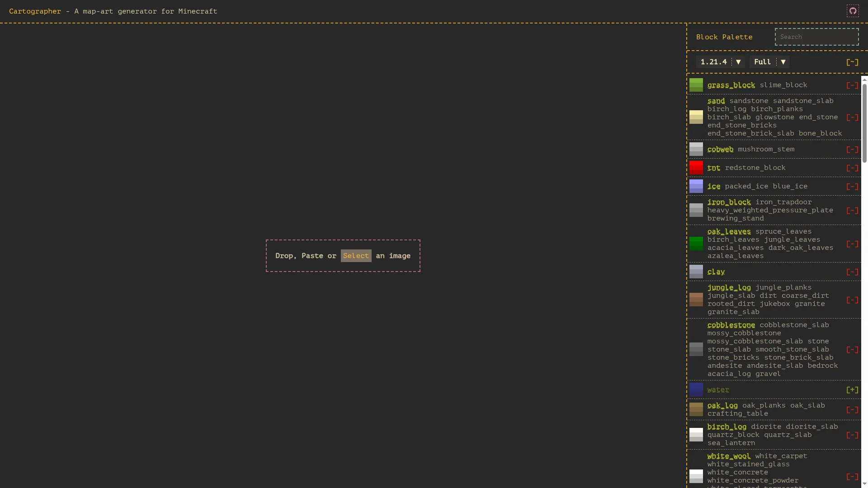The width and height of the screenshot is (868, 488).
Task: Click the iron_block color swatch
Action: point(696,210)
